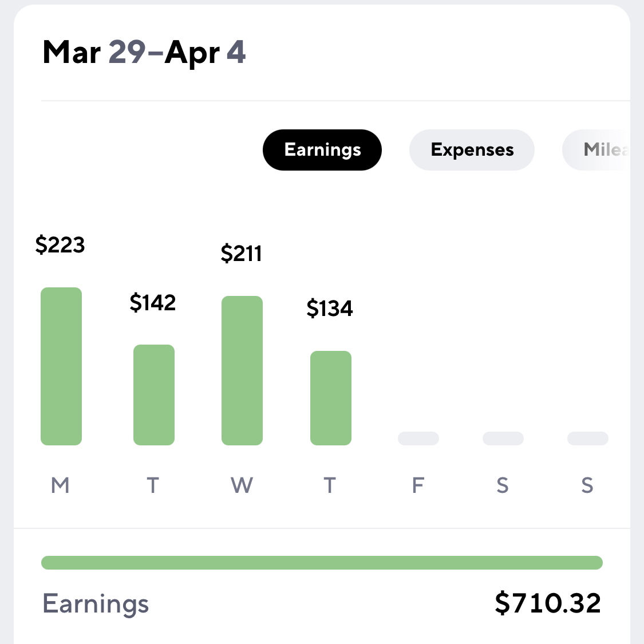Click the $134 value label

tap(329, 308)
